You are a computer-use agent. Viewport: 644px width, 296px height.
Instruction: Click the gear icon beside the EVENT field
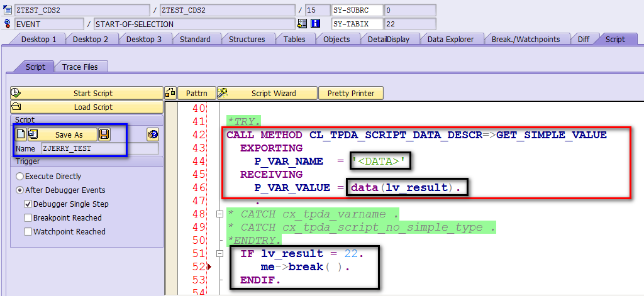[8, 23]
